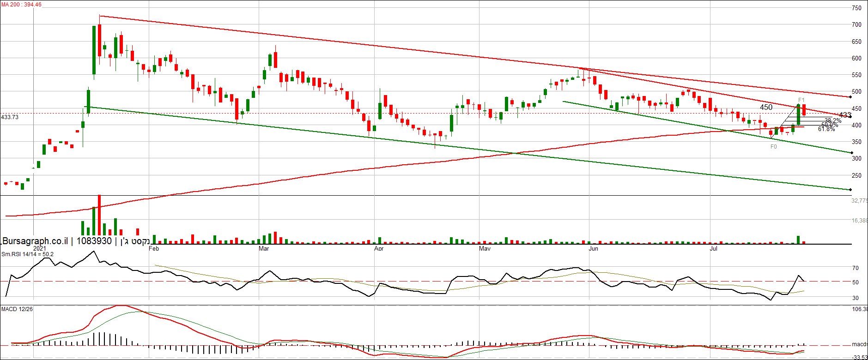
Task: Click the 16,388 volume scale label
Action: point(859,221)
